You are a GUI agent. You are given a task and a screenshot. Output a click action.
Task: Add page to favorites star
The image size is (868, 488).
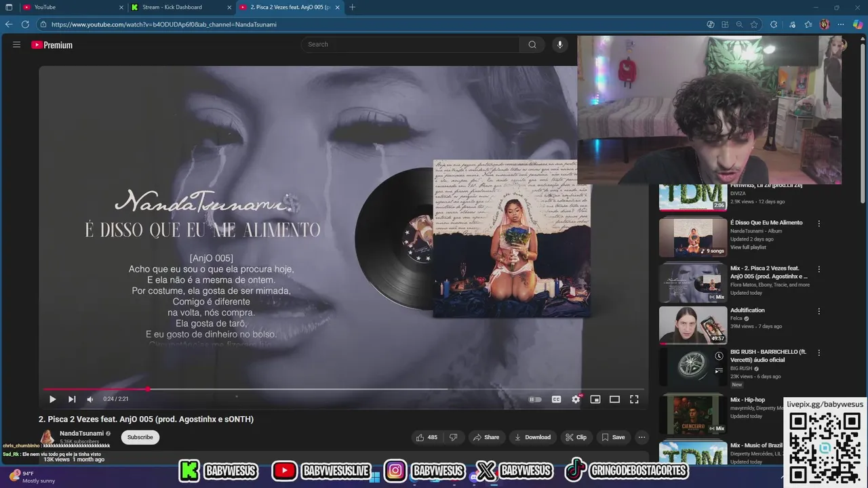754,24
